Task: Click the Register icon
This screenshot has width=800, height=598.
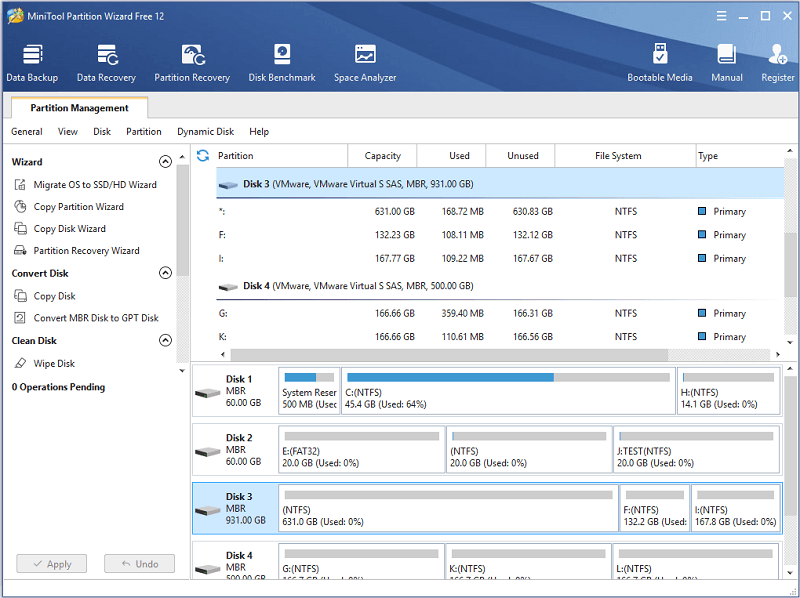Action: pos(778,55)
